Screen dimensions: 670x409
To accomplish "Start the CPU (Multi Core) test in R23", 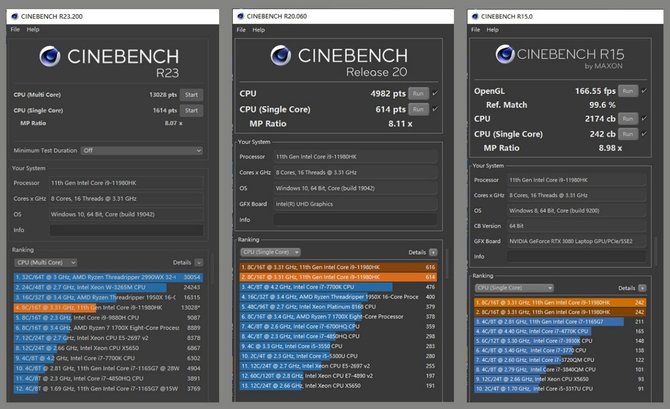I will [x=191, y=95].
